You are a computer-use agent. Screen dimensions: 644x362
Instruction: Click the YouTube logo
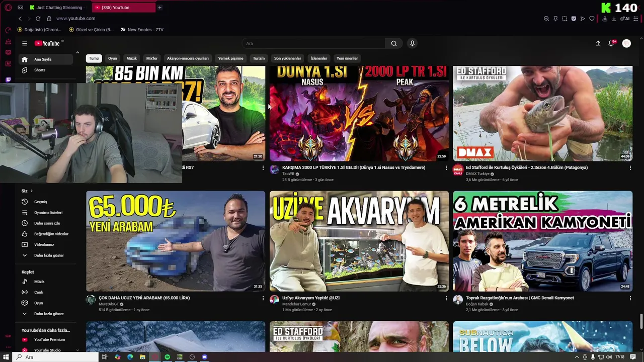click(47, 43)
